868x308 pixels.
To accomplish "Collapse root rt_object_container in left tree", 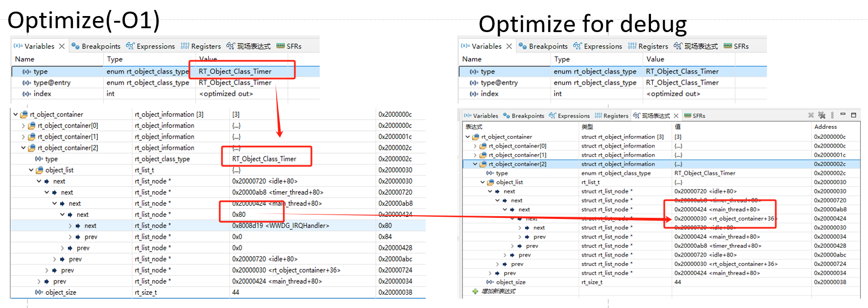I will pyautogui.click(x=15, y=115).
